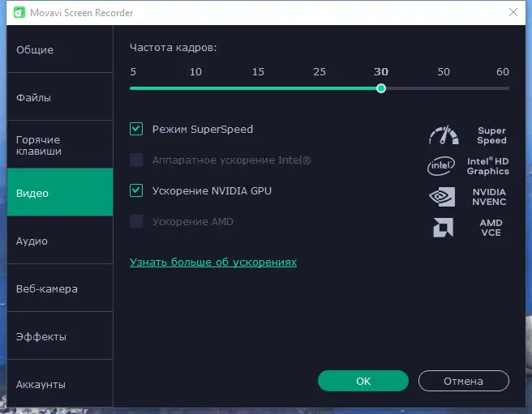Click the frame rate slider handle
Screen dimensions: 532x414
381,88
